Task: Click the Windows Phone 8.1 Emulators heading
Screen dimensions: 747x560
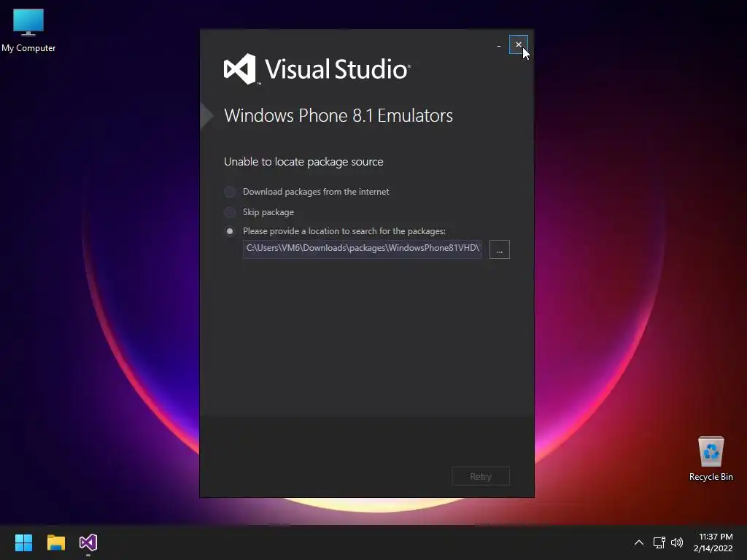Action: [x=338, y=116]
